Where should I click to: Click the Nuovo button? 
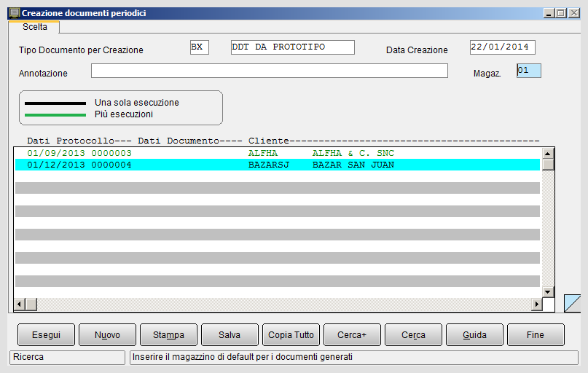pyautogui.click(x=107, y=335)
